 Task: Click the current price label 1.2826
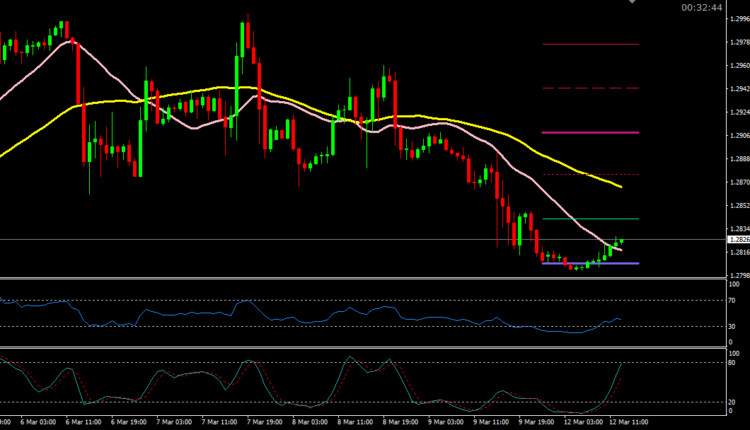click(x=737, y=240)
